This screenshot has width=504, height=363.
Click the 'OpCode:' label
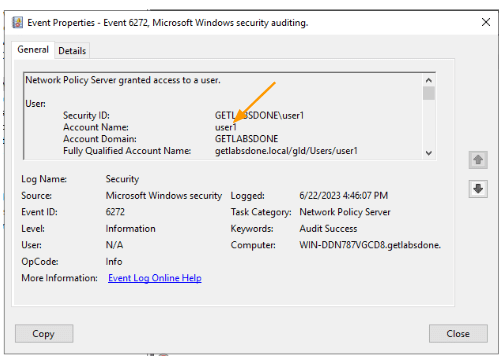pyautogui.click(x=40, y=262)
